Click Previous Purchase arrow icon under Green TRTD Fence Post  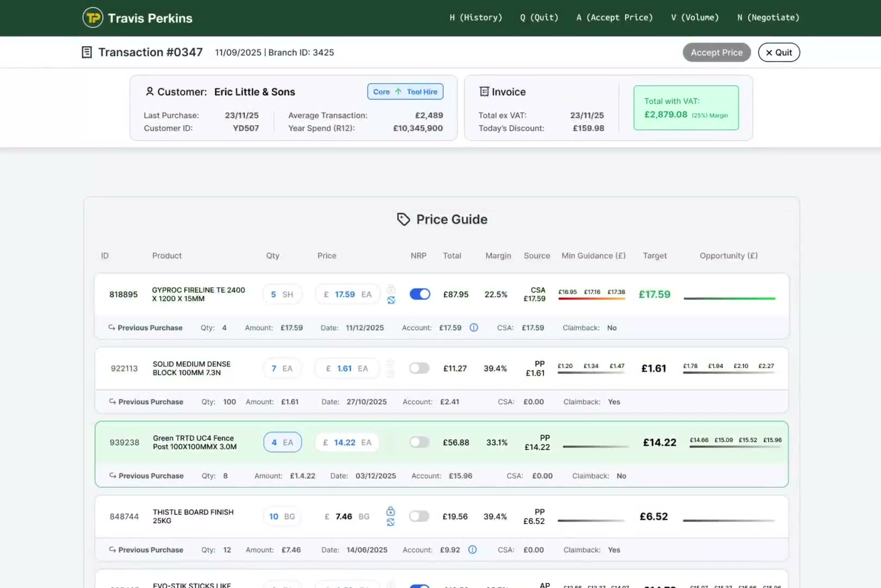(x=113, y=476)
